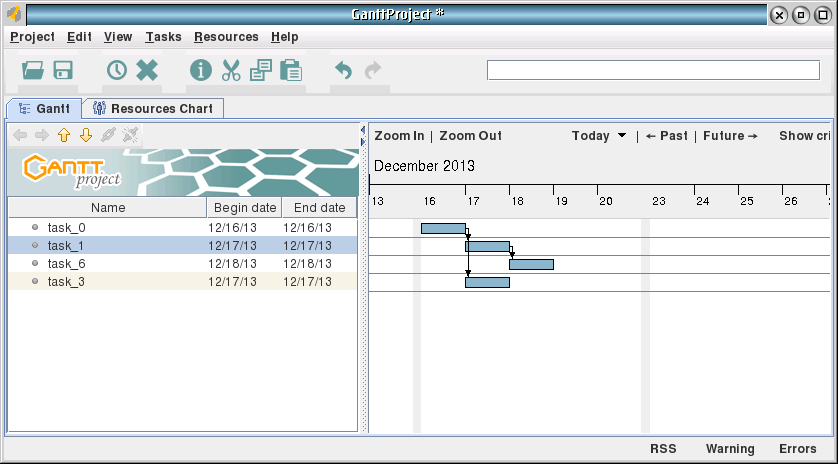Open the Today dropdown arrow
Screen dimensions: 838x464
coord(622,136)
